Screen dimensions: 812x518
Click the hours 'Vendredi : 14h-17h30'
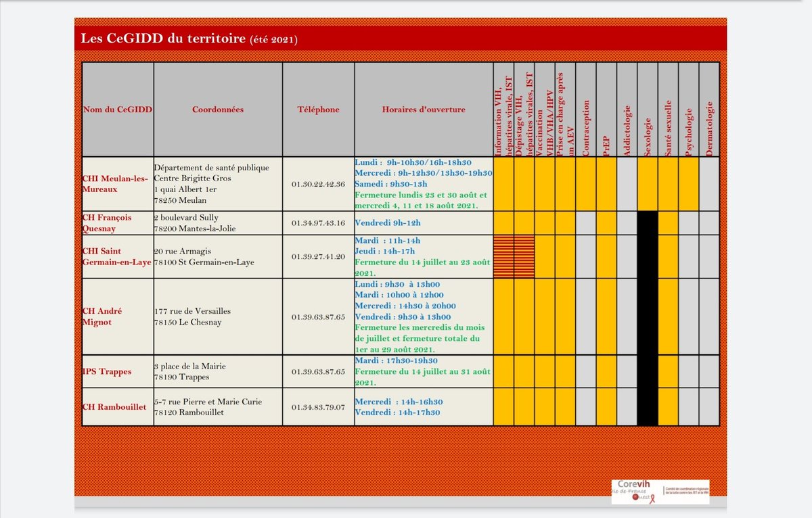(x=398, y=413)
